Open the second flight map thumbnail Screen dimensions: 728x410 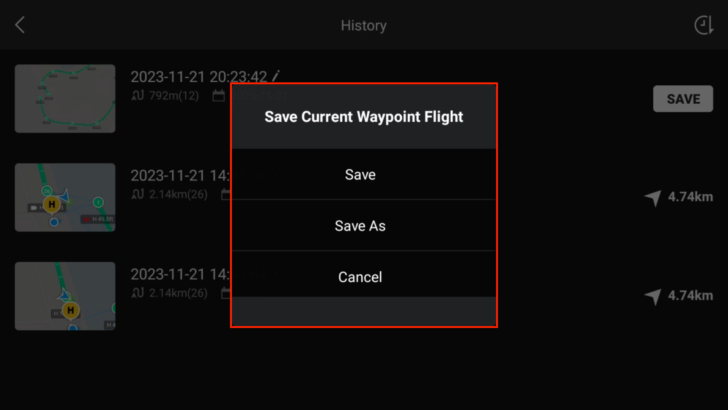(x=65, y=197)
